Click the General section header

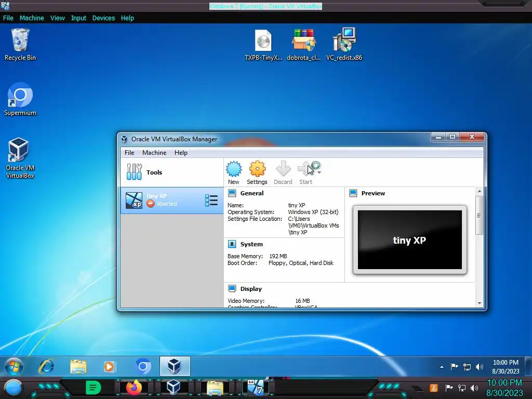point(252,193)
